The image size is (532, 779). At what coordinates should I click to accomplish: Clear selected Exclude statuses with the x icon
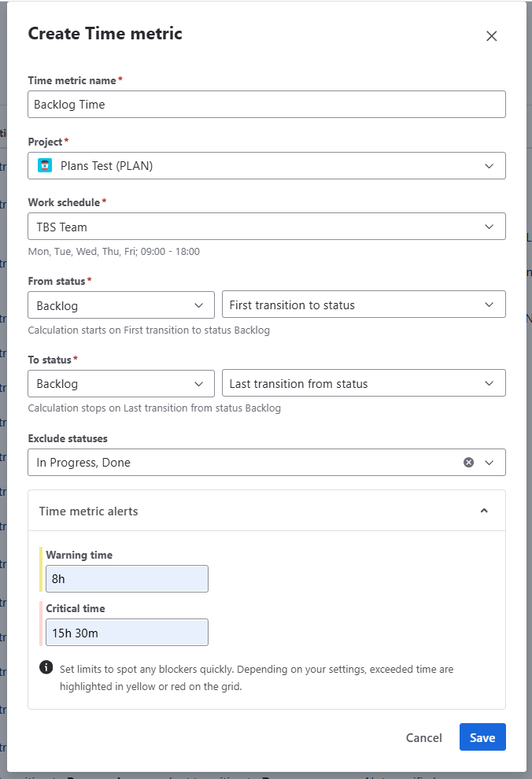[468, 463]
